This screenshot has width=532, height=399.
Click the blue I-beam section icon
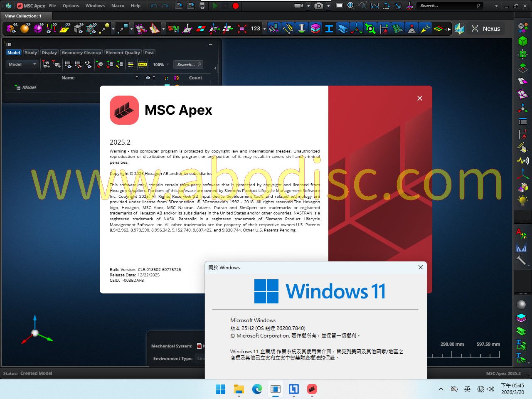tap(329, 29)
